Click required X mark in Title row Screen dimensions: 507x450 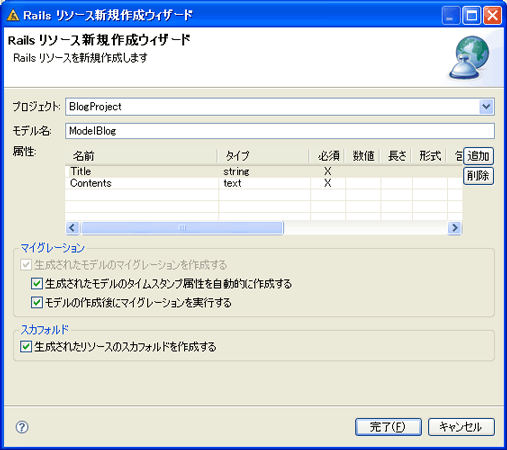(328, 171)
